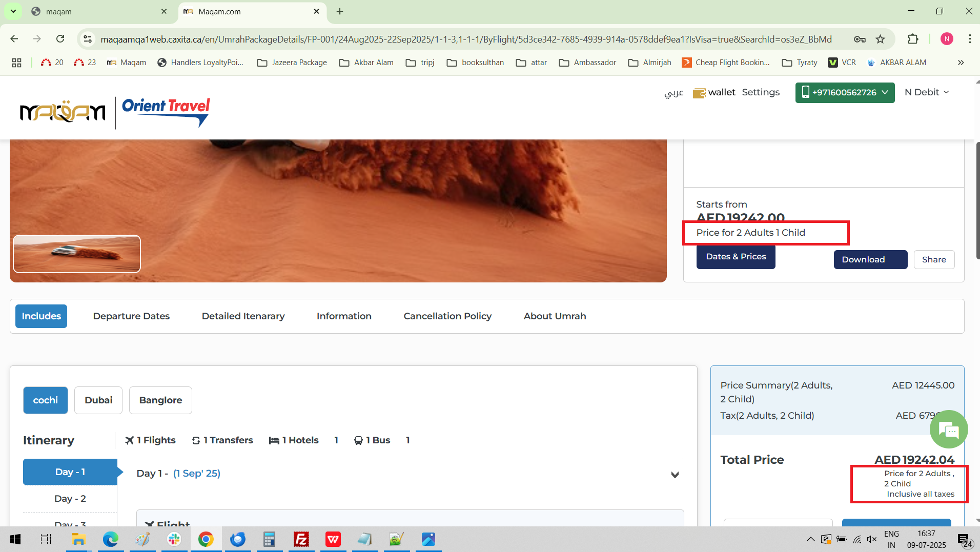
Task: Download the package details
Action: pos(870,260)
